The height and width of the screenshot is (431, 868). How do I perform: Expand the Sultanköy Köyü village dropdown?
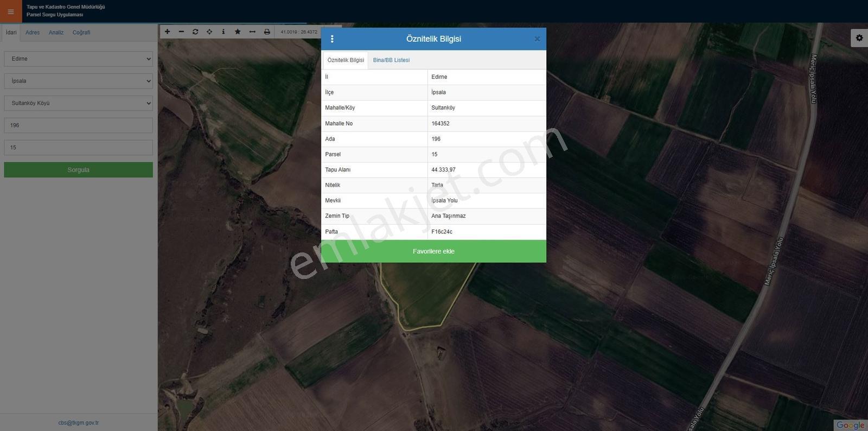pos(79,103)
